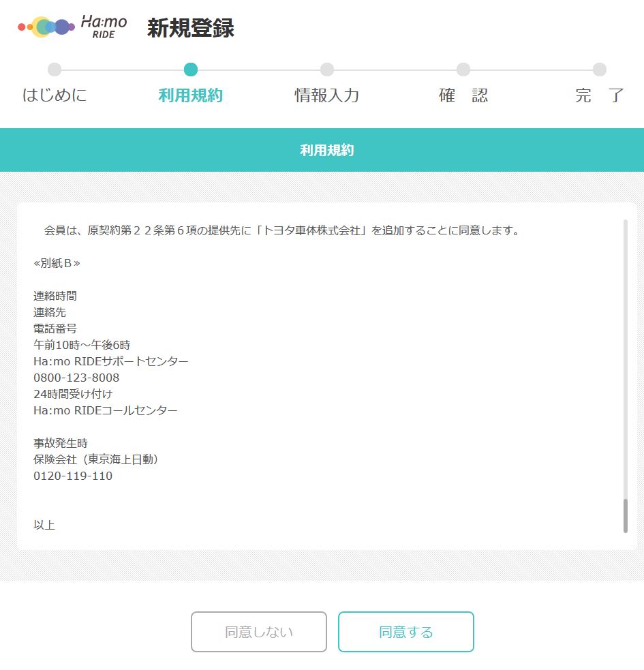Image resolution: width=644 pixels, height=670 pixels.
Task: Click the phone number 0120-119-110
Action: coord(73,476)
